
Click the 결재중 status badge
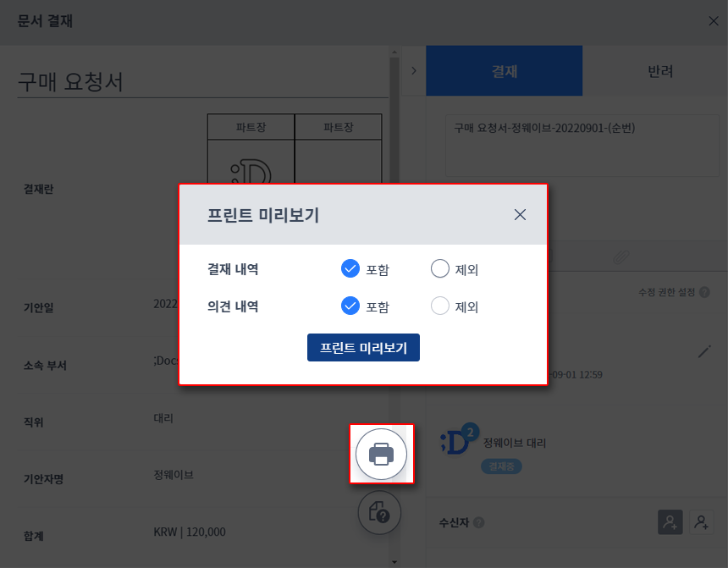[x=501, y=466]
